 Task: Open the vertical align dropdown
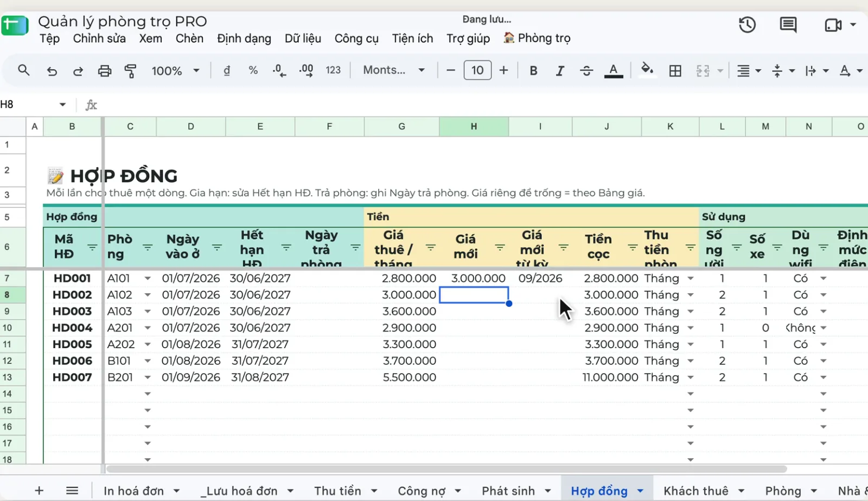click(x=783, y=70)
